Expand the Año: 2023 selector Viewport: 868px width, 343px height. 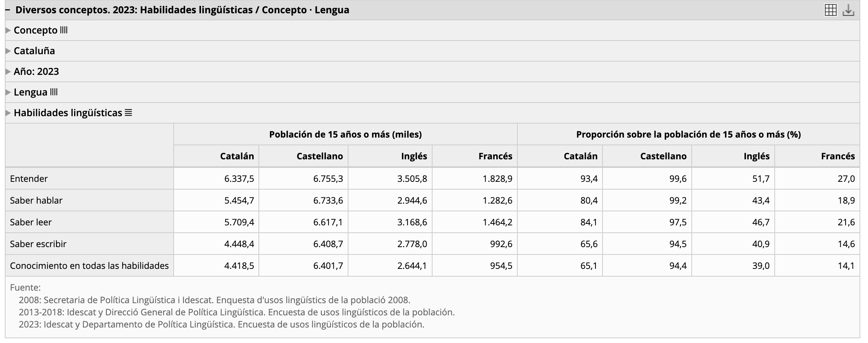coord(8,72)
